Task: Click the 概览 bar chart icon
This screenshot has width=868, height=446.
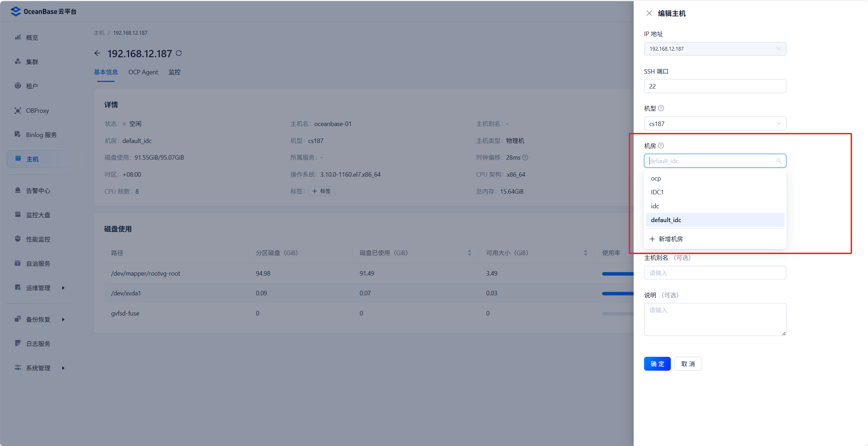Action: 18,37
